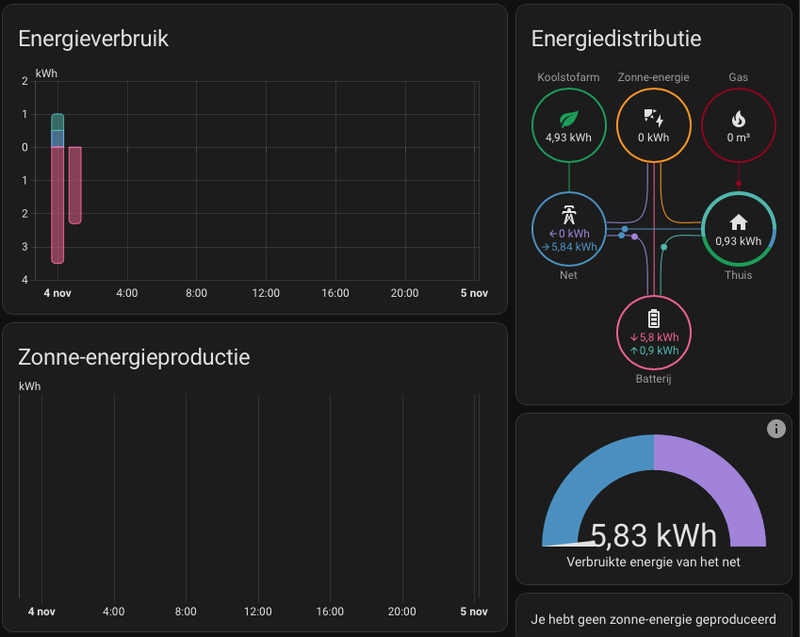Click the 4,93 kWh Koolstofarm value
Viewport: 800px width, 637px height.
click(568, 138)
